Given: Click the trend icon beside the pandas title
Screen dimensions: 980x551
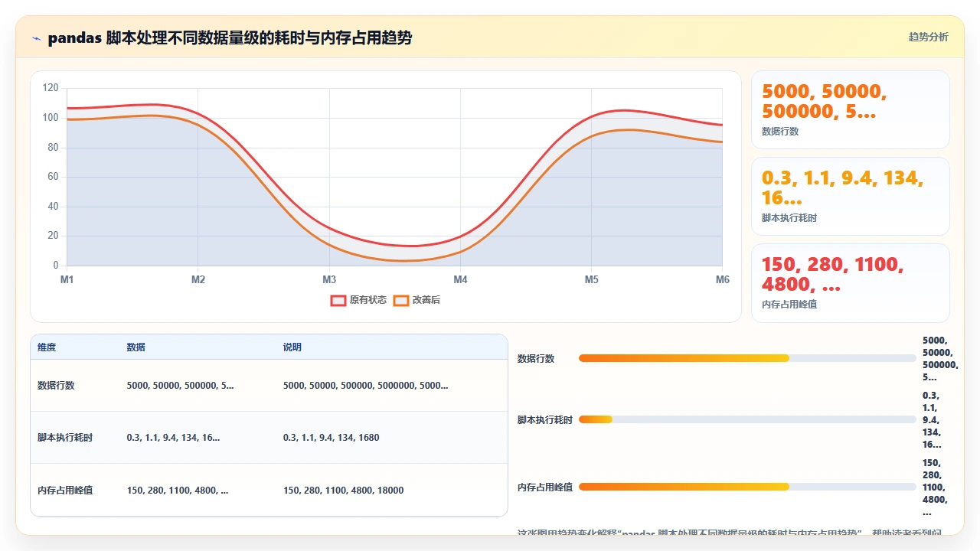Looking at the screenshot, I should [x=36, y=37].
